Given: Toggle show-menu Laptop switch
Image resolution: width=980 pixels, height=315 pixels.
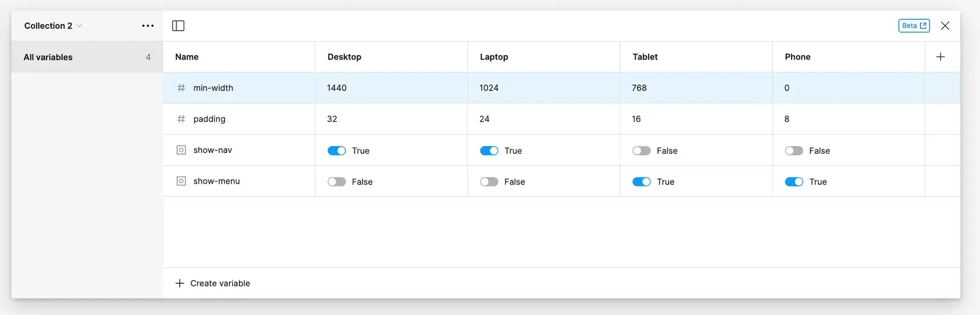Looking at the screenshot, I should coord(489,182).
